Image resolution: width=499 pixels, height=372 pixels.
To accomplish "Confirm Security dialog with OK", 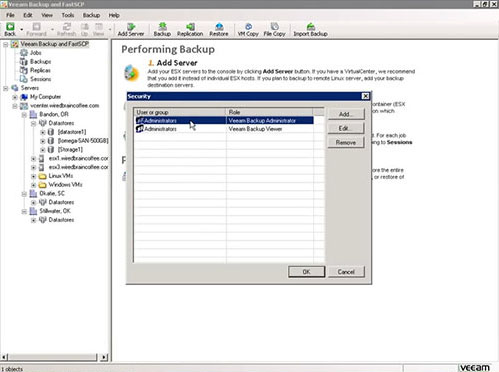I will coord(307,272).
